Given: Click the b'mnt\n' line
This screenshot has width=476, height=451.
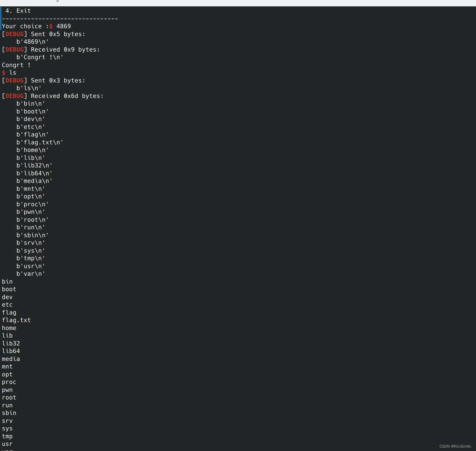Looking at the screenshot, I should 31,189.
